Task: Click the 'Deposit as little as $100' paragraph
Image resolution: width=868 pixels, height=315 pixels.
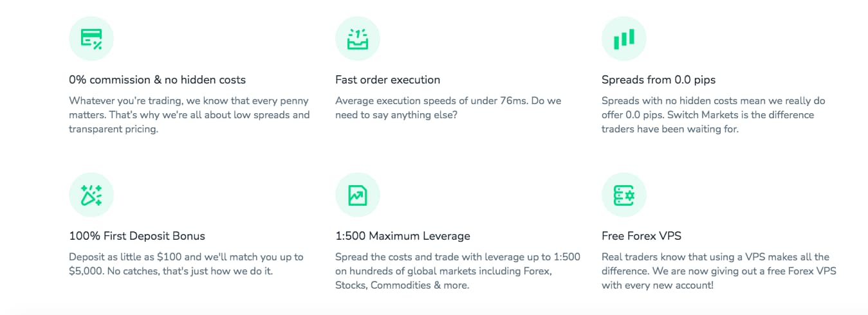Action: tap(186, 264)
